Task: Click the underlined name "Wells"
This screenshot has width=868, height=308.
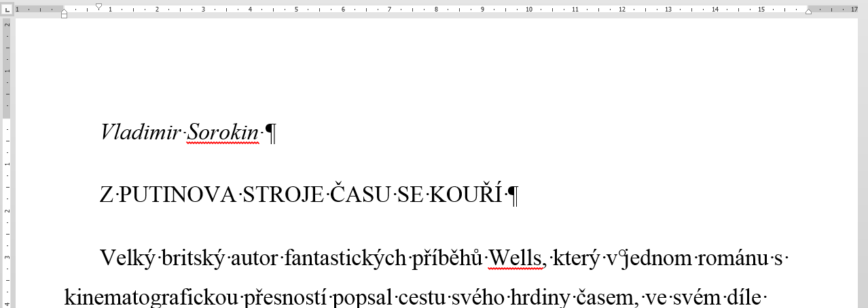Action: 514,258
